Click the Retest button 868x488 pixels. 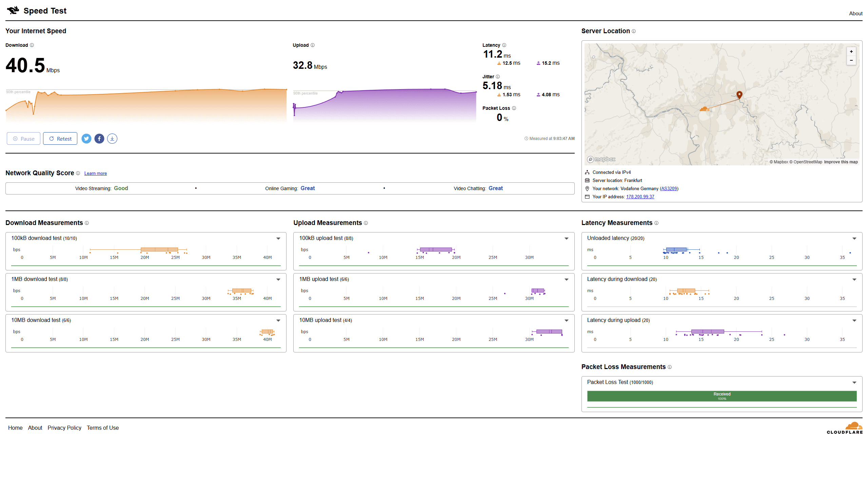click(60, 139)
